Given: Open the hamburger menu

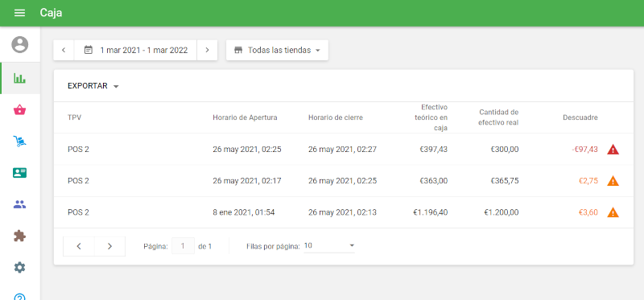Looking at the screenshot, I should (x=19, y=13).
